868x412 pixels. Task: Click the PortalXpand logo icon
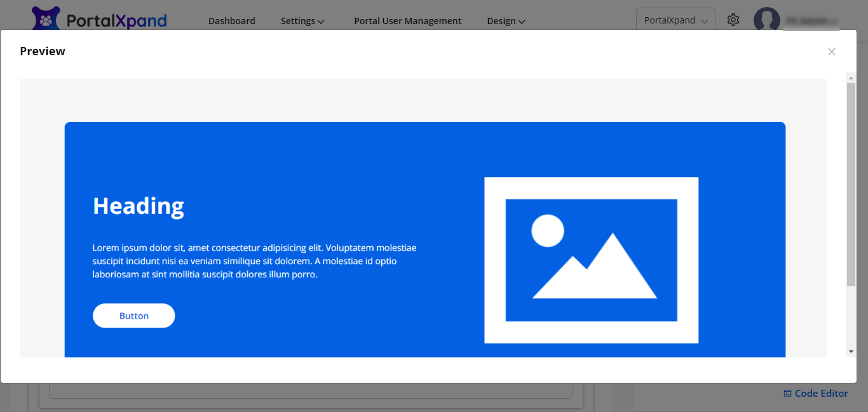coord(46,18)
